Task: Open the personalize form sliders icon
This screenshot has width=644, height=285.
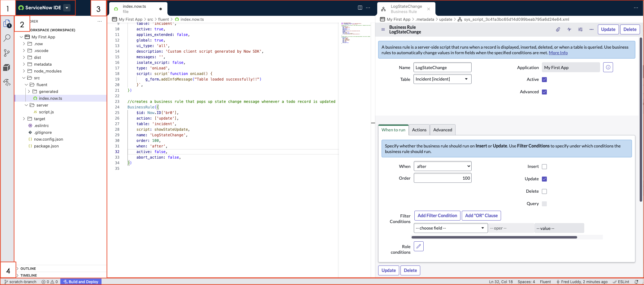Action: point(580,29)
